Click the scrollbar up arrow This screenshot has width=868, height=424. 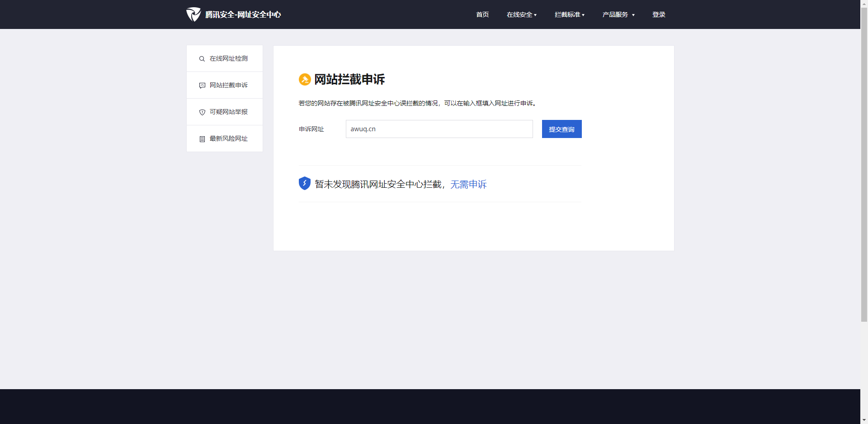pyautogui.click(x=864, y=3)
